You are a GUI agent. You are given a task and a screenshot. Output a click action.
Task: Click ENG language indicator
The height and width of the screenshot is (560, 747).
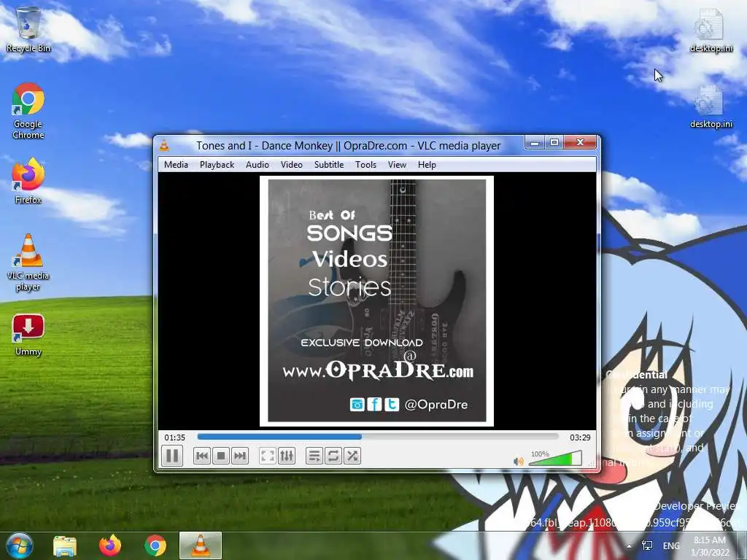[671, 545]
